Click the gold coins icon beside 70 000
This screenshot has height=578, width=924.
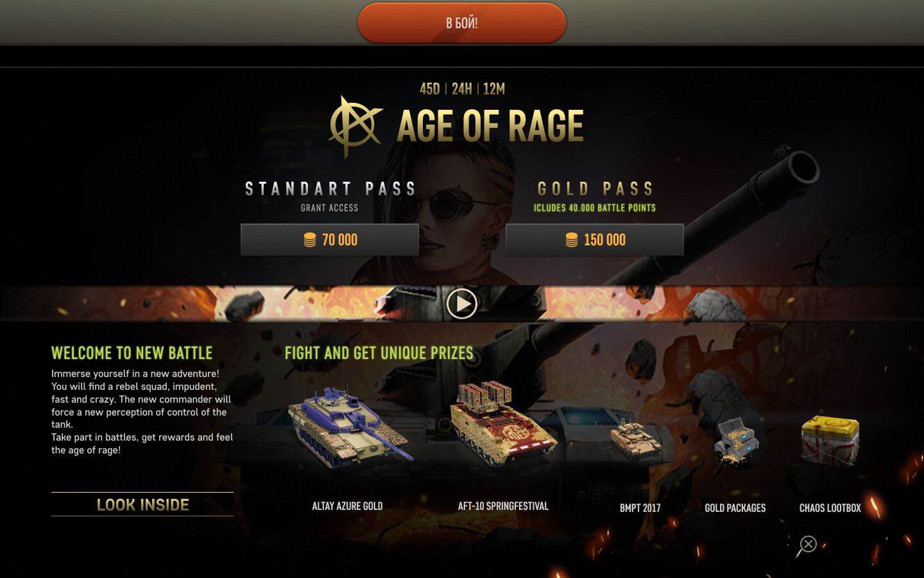pyautogui.click(x=310, y=240)
